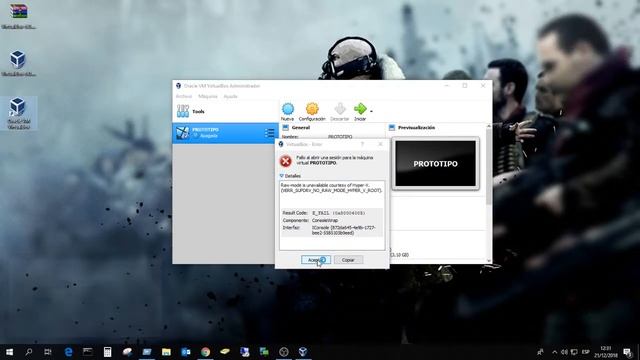Click the scroll down arrow in details pane
The height and width of the screenshot is (360, 640).
(489, 260)
